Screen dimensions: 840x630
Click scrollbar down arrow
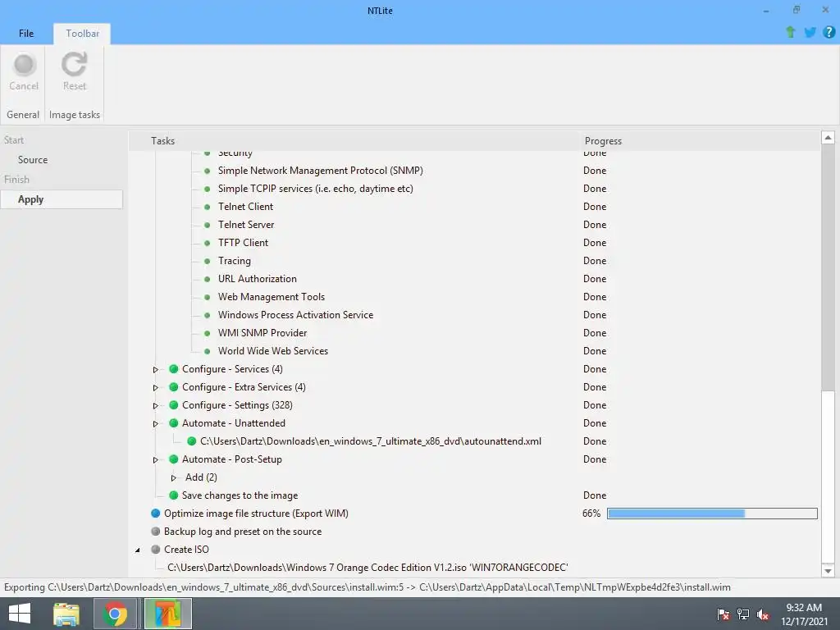(828, 571)
